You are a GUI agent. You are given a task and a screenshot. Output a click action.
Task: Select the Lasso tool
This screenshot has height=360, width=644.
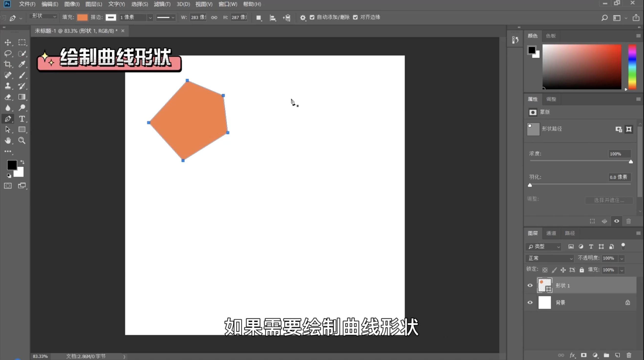tap(8, 53)
